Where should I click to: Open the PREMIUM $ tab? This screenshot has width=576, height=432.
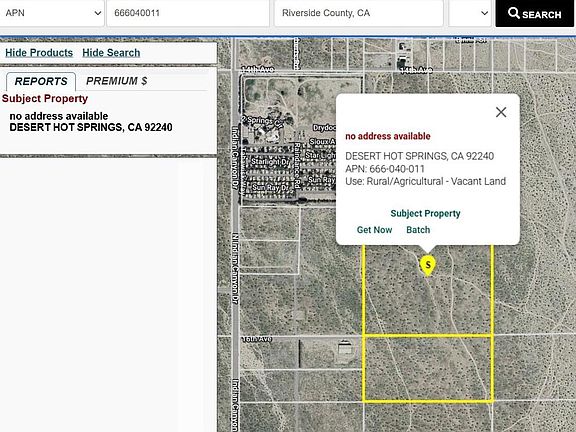[116, 81]
